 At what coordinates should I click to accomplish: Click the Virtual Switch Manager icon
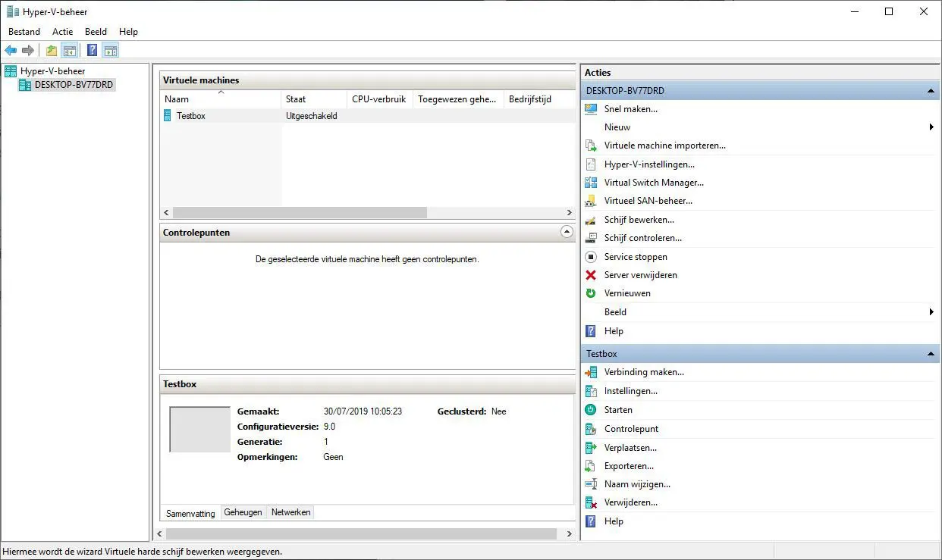point(591,183)
